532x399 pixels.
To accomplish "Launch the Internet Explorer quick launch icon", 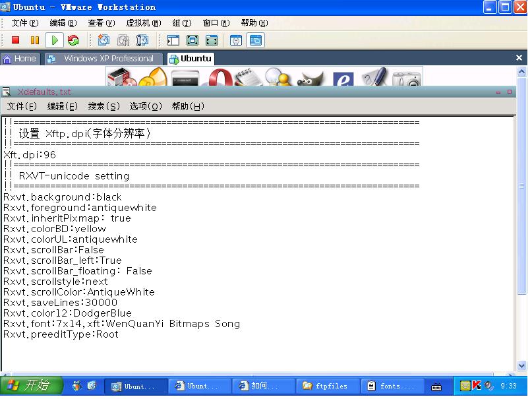I will (92, 386).
